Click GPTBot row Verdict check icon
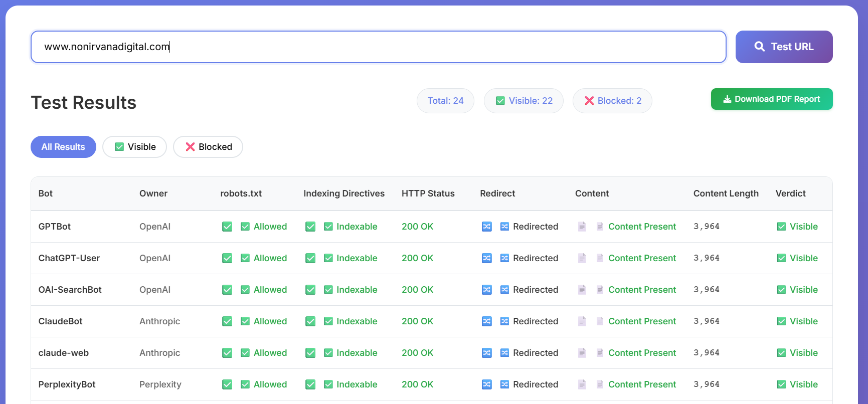This screenshot has width=868, height=404. click(781, 227)
